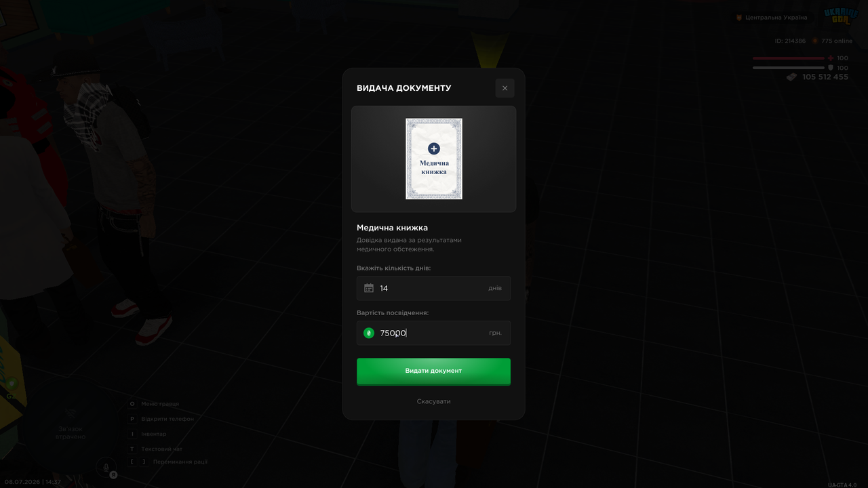Focus the cost input showing 75000
Screen dimensions: 868x488
point(433,333)
